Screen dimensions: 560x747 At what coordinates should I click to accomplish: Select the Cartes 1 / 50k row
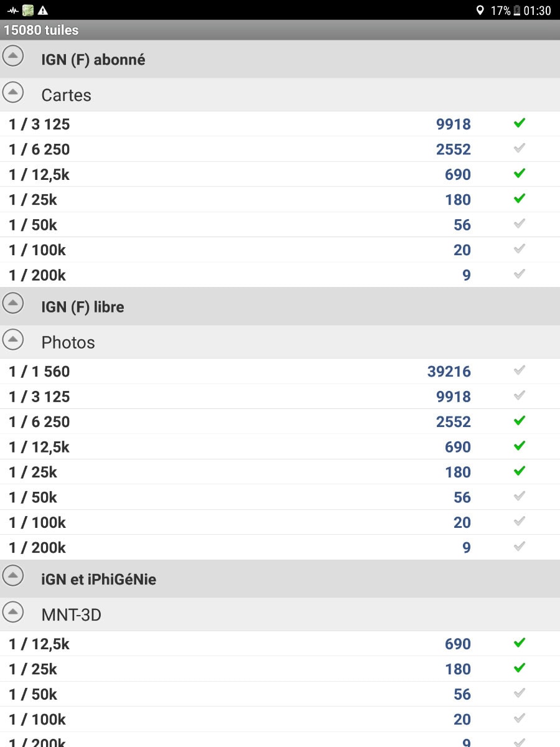[x=280, y=225]
